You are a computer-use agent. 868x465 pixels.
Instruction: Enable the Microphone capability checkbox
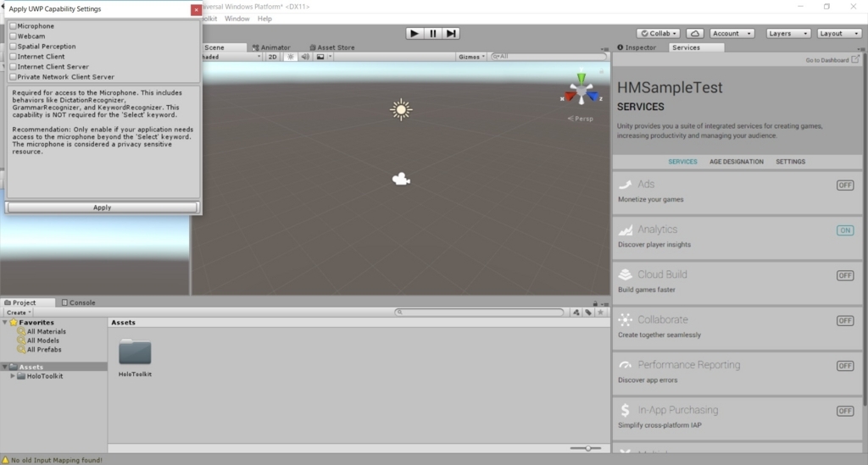pos(14,26)
